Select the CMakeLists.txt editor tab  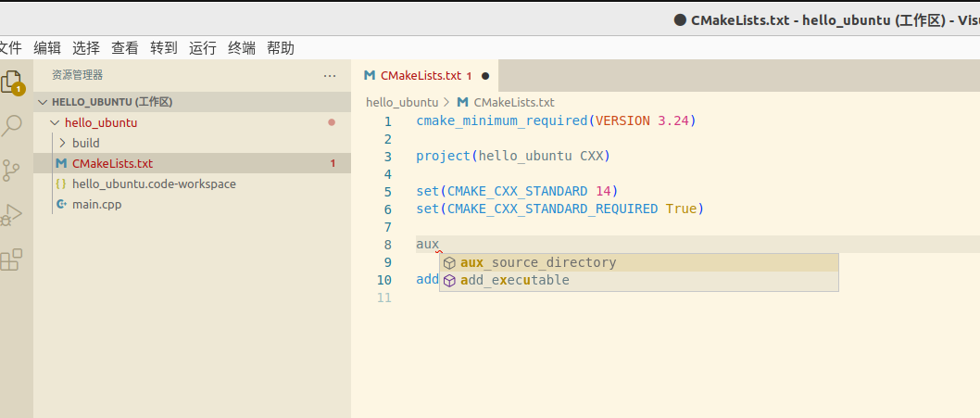(x=425, y=76)
